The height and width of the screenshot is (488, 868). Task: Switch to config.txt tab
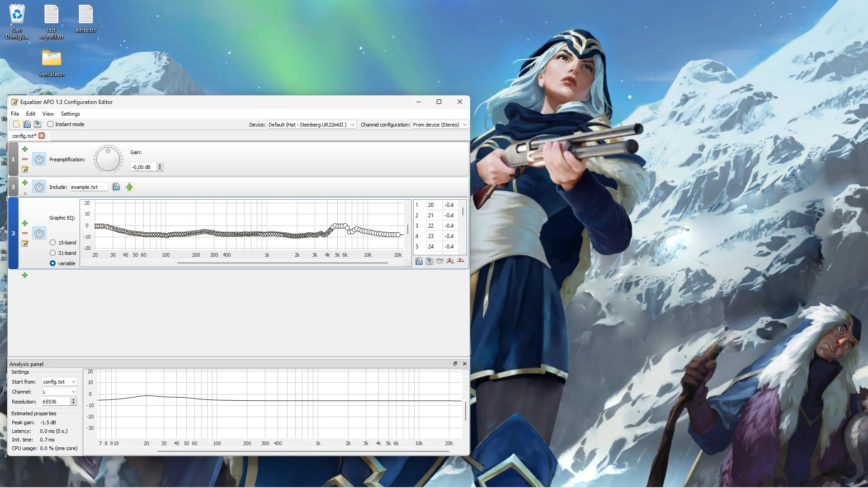pos(24,136)
